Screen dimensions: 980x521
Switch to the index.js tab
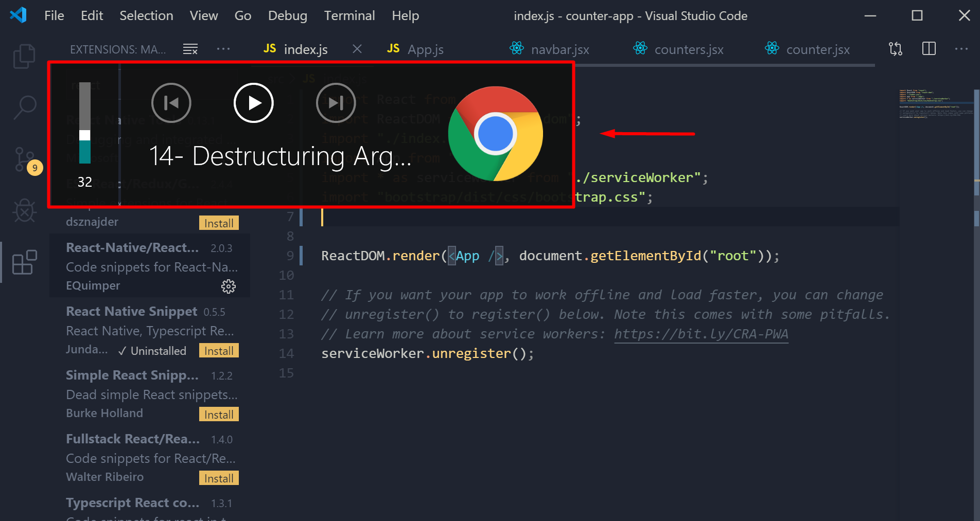pyautogui.click(x=306, y=49)
